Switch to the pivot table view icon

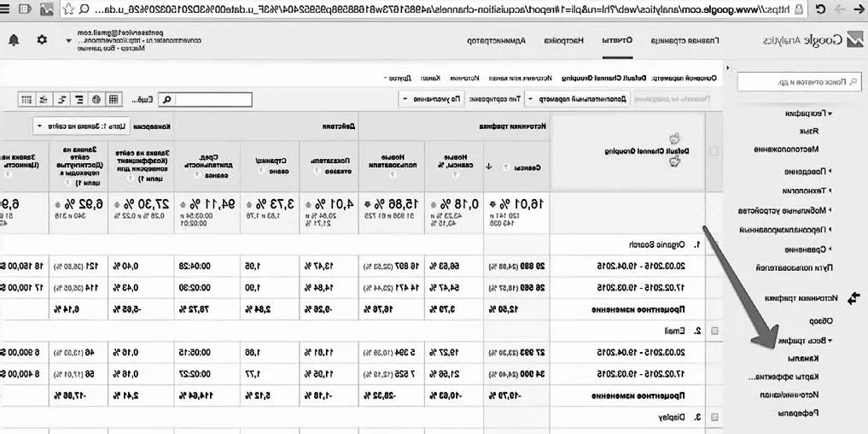click(26, 99)
